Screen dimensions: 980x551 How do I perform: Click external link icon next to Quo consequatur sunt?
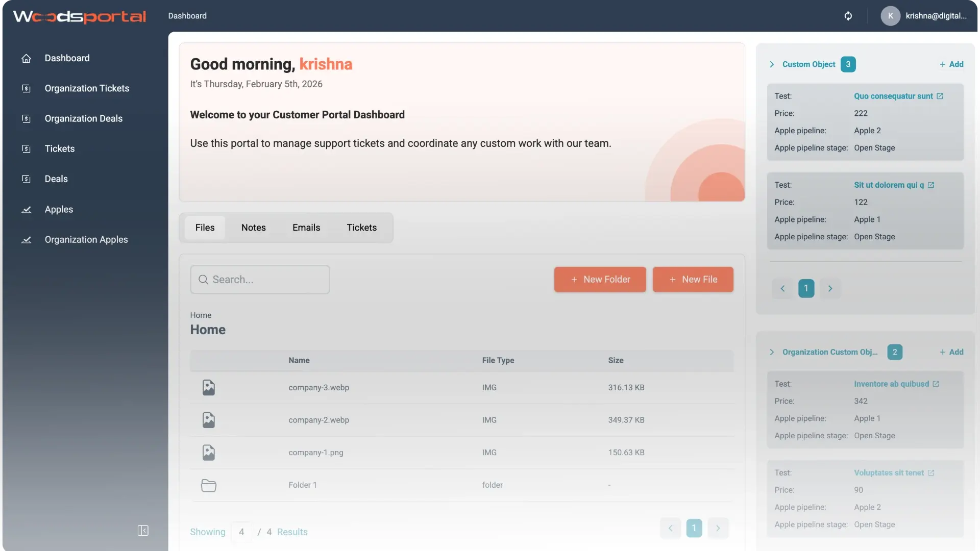939,96
